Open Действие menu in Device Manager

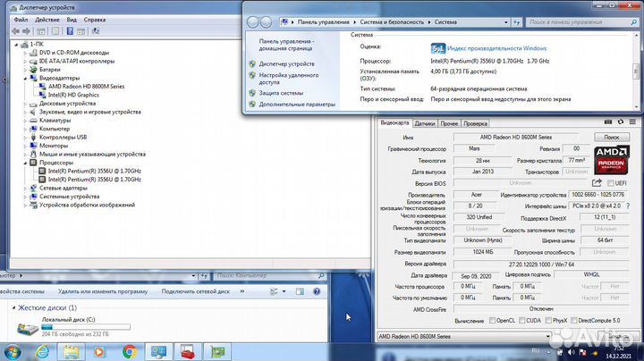coord(47,20)
